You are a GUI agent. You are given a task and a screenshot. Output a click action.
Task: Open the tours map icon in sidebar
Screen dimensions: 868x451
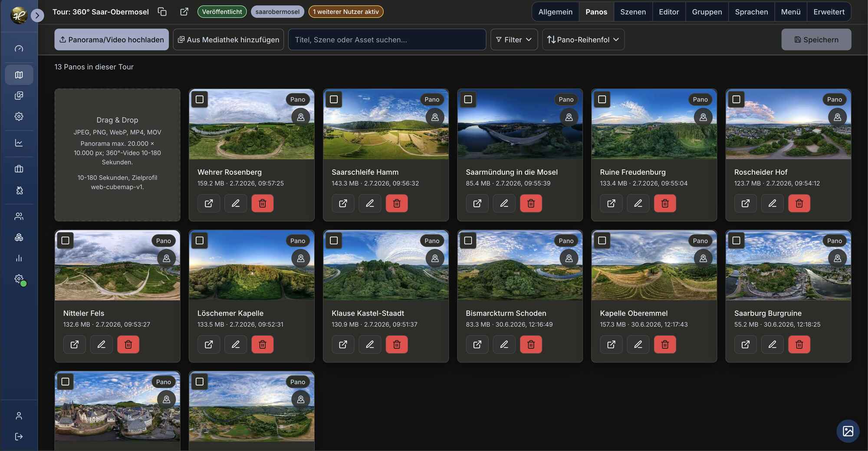click(x=19, y=75)
